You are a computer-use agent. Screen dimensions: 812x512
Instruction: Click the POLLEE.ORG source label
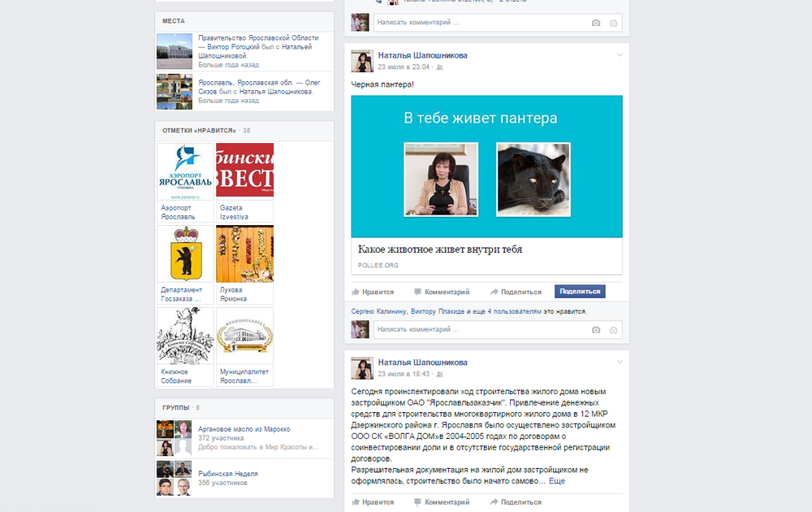coord(378,265)
